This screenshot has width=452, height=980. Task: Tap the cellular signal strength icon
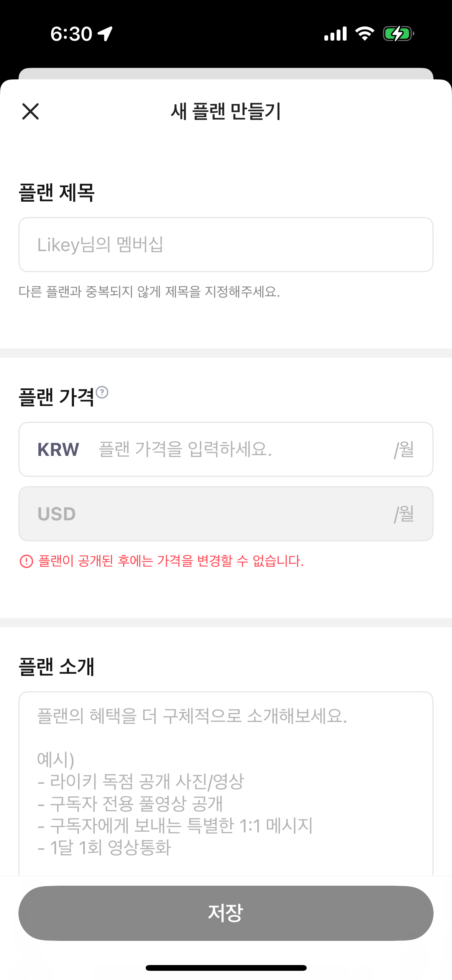tap(335, 34)
